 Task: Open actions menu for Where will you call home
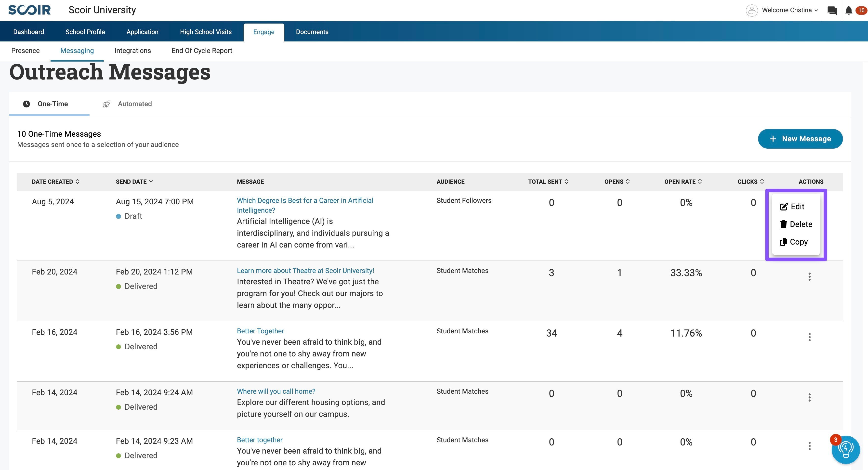(x=809, y=397)
